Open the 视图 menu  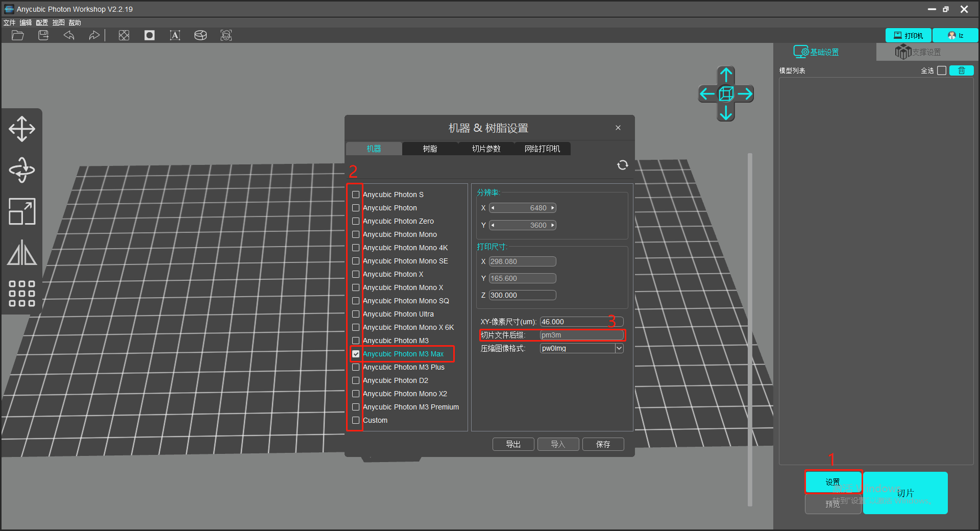tap(59, 22)
